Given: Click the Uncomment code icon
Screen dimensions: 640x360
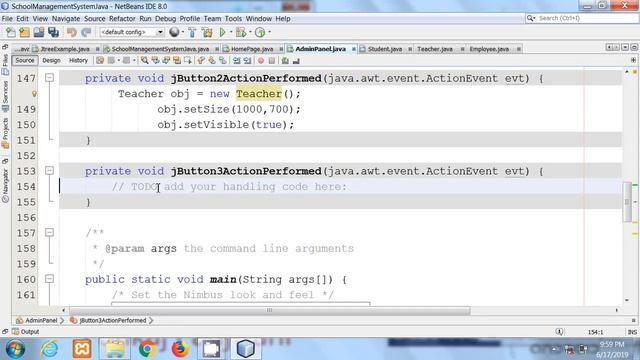Looking at the screenshot, I should click(296, 60).
